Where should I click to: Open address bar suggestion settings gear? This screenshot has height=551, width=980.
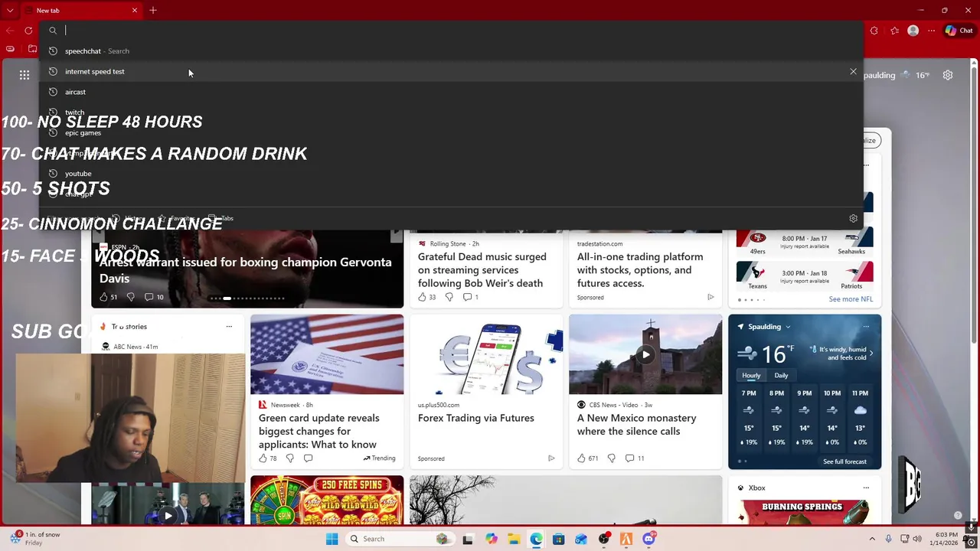click(x=853, y=218)
